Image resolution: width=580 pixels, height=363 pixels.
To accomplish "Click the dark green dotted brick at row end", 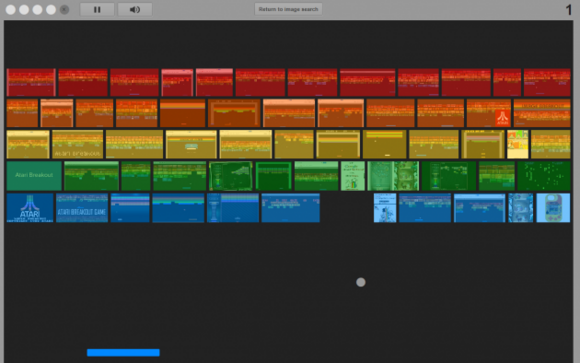I will [544, 176].
